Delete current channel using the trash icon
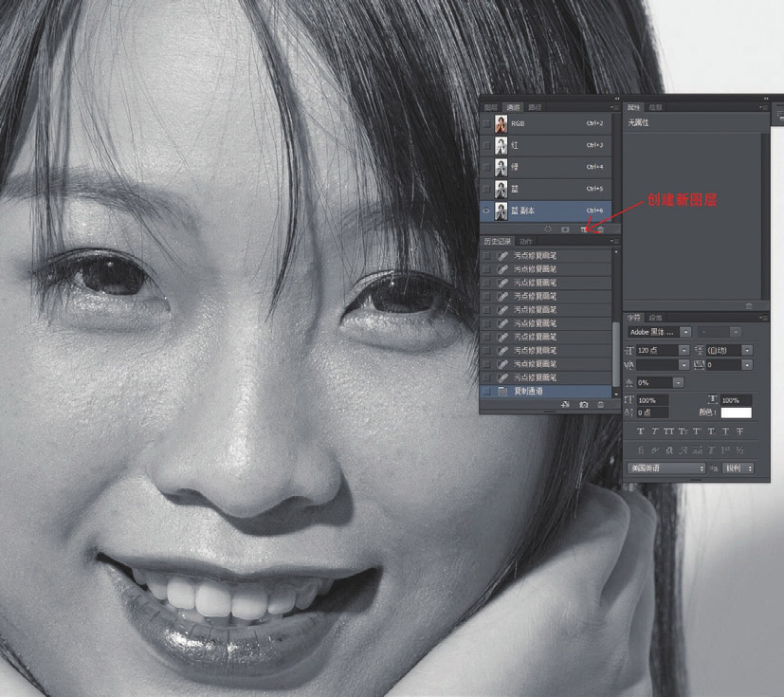The image size is (784, 697). click(601, 229)
